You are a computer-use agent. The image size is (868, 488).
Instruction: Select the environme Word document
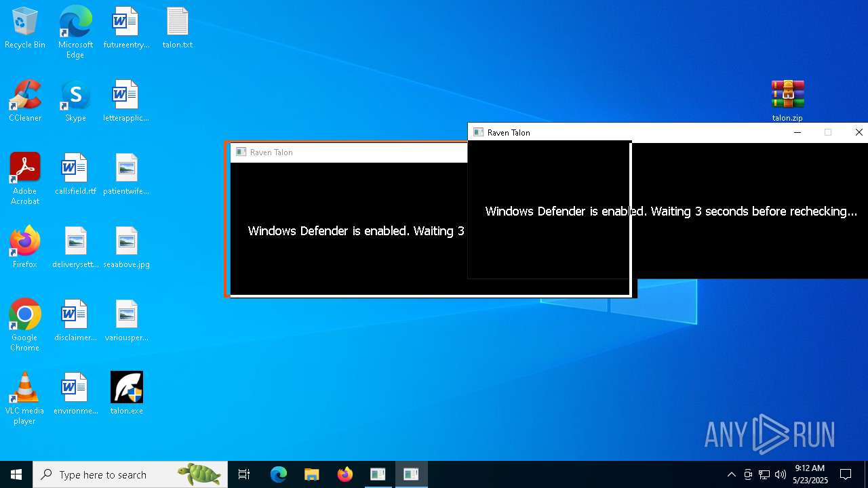[x=75, y=394]
